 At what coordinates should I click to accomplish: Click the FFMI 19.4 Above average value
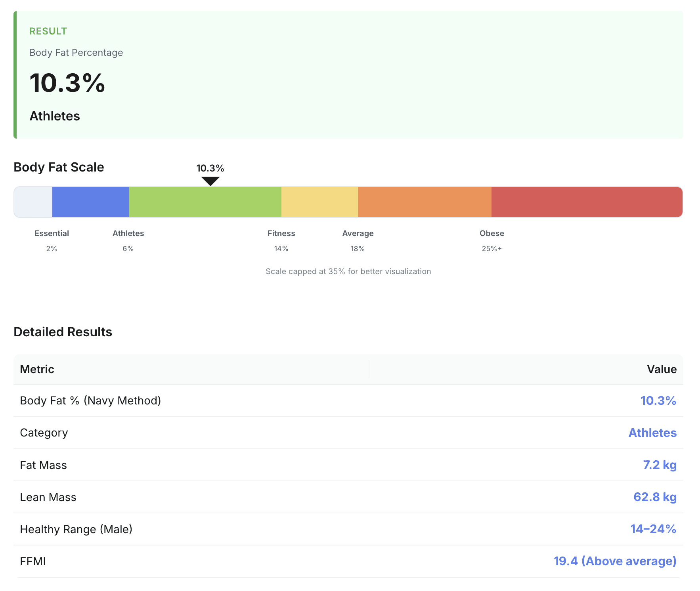pos(615,561)
